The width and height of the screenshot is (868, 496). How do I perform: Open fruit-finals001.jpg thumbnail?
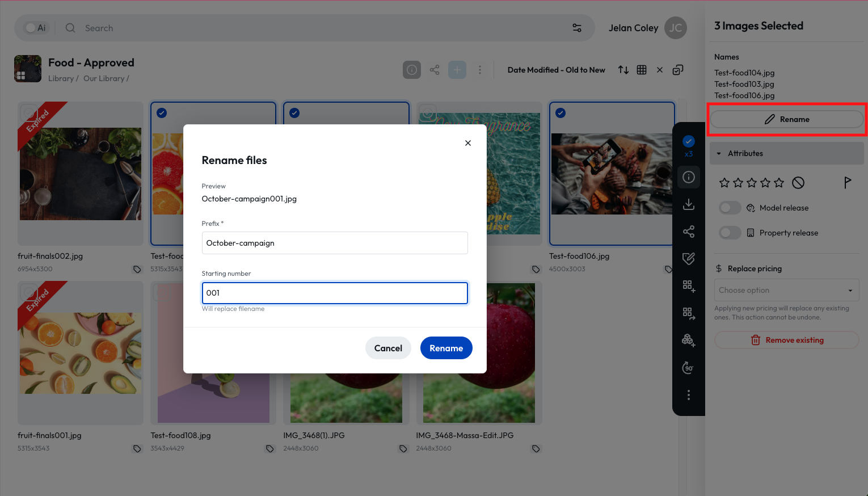pyautogui.click(x=81, y=353)
